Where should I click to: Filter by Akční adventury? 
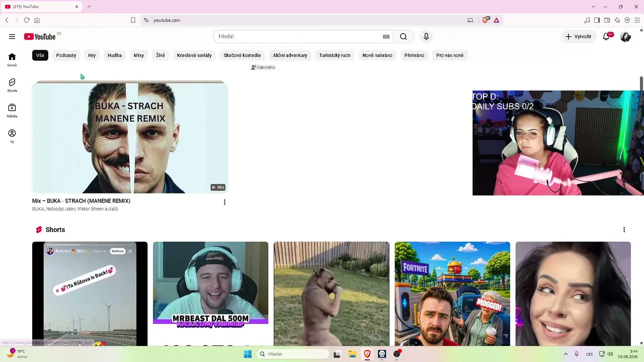coord(290,55)
